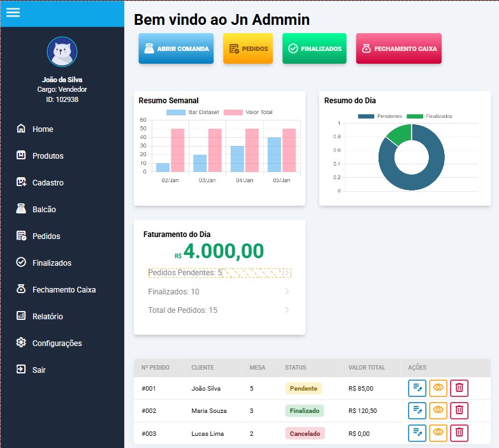The width and height of the screenshot is (499, 448).
Task: Delete order #002 using the trash icon
Action: click(459, 410)
